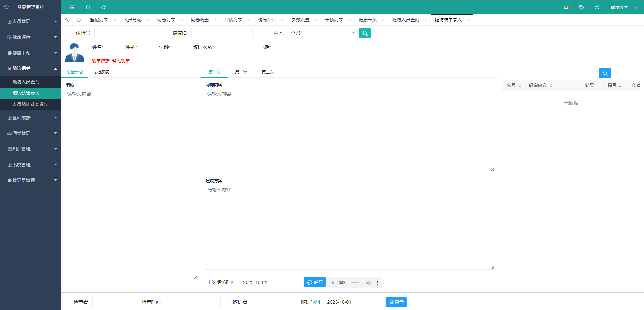Click the refresh icon in top bar
Viewport: 644px width, 310px height.
pos(103,7)
